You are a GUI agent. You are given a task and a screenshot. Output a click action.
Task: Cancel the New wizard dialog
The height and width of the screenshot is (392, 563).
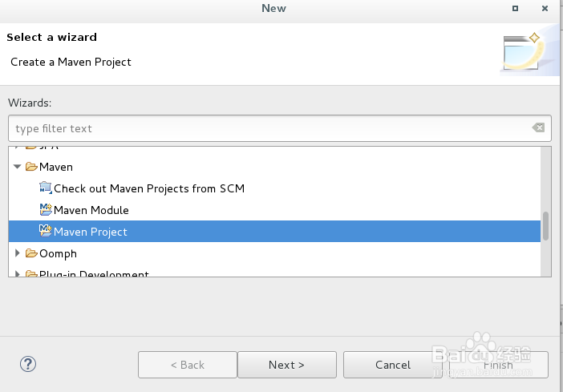[393, 365]
